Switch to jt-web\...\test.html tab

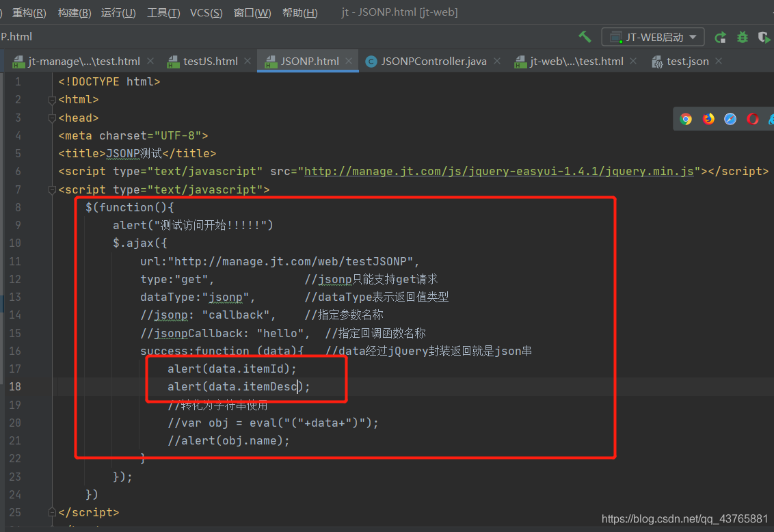[x=576, y=61]
